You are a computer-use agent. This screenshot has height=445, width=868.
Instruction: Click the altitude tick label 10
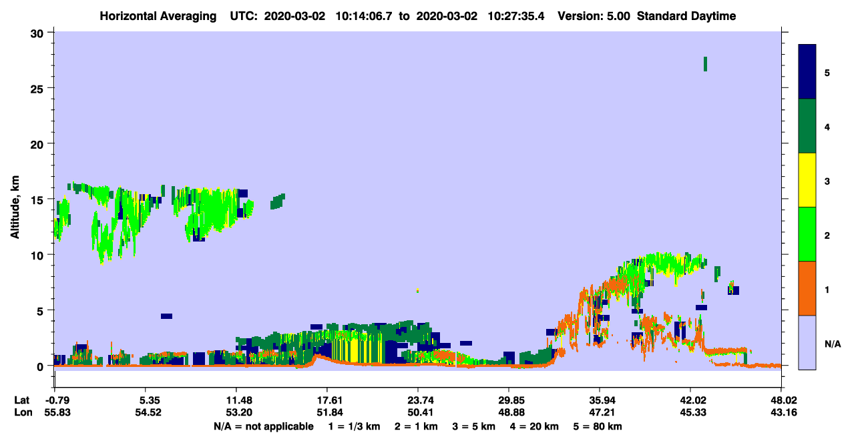click(x=39, y=255)
